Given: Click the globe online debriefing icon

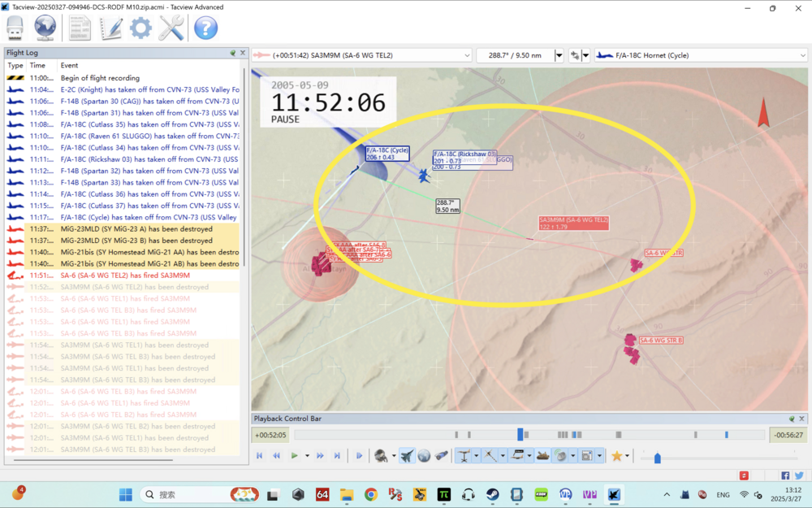Looking at the screenshot, I should pos(45,28).
